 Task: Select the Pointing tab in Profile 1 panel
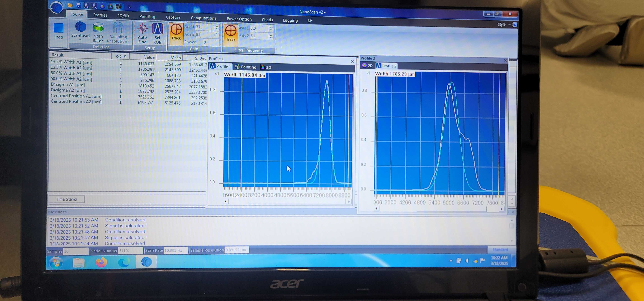point(246,67)
